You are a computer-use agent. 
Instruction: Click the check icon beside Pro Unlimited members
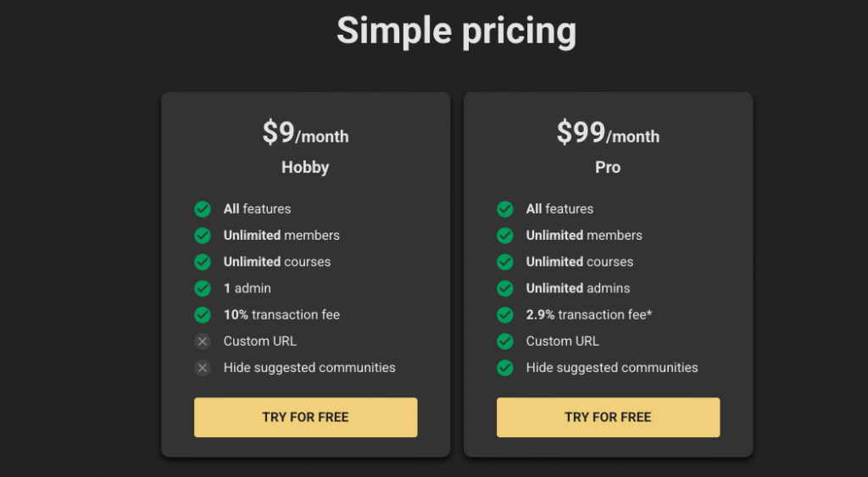[505, 236]
